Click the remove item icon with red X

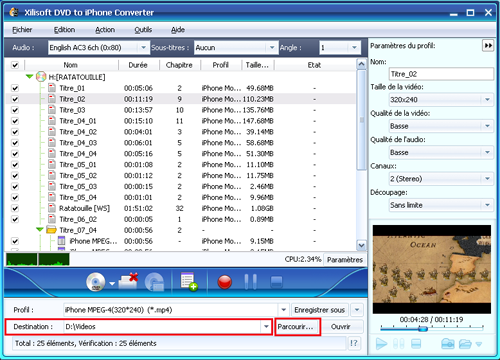128,282
